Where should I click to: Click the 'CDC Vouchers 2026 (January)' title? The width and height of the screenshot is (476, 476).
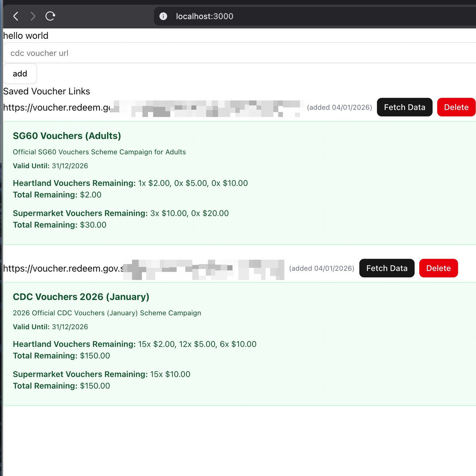81,297
